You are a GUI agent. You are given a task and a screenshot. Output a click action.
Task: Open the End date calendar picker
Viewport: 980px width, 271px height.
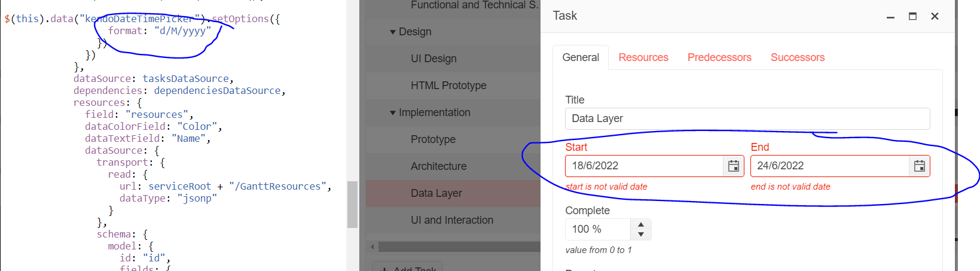[920, 166]
